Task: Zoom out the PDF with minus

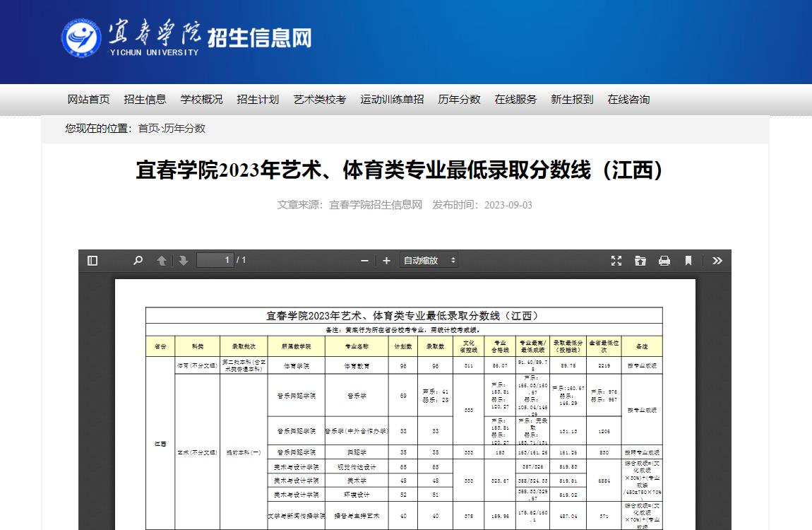Action: pos(364,261)
